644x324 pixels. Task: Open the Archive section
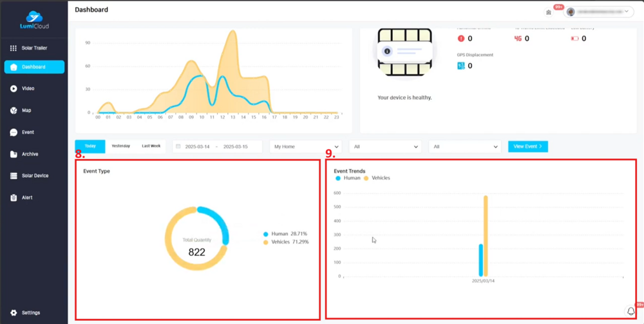[x=29, y=154]
